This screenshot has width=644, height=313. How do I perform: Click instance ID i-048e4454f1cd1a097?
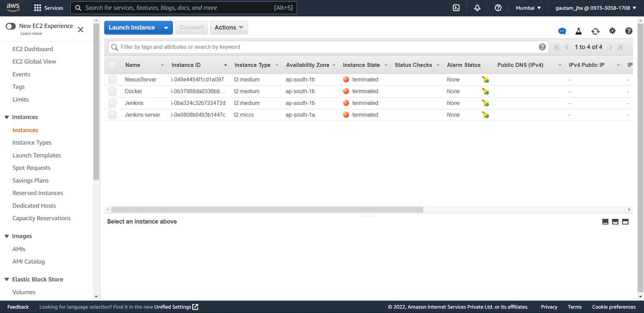coord(198,80)
